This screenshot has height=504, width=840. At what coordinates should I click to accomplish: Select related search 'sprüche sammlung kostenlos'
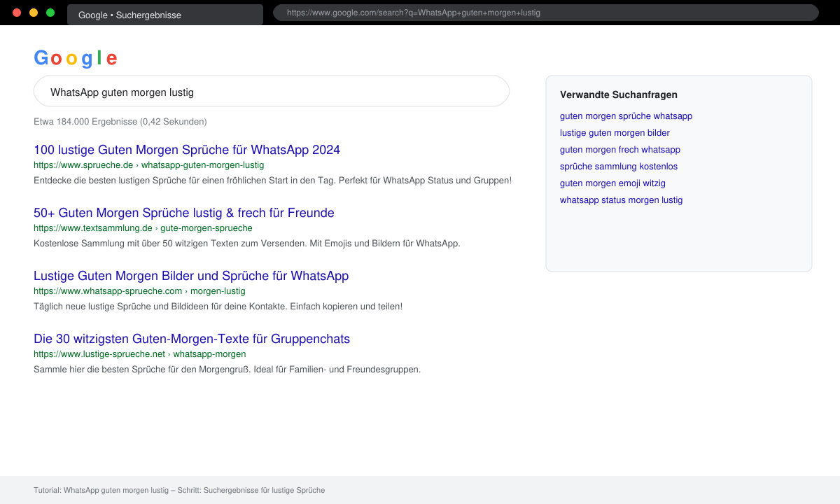619,167
